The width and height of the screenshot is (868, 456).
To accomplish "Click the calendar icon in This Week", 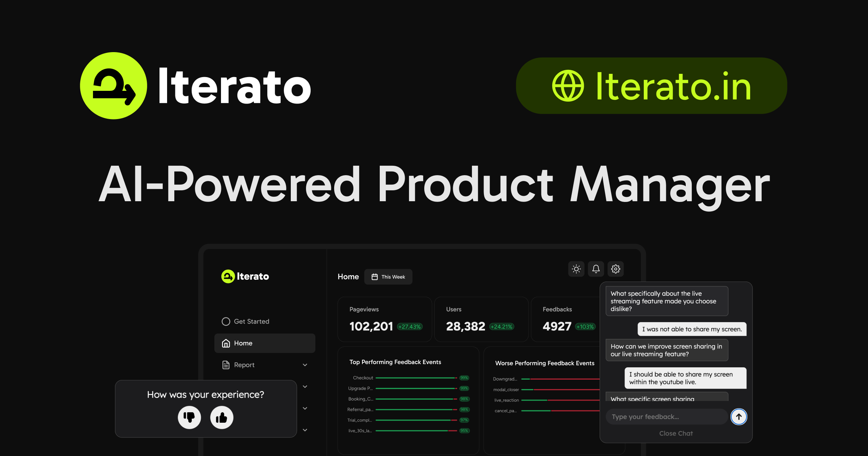I will coord(375,277).
